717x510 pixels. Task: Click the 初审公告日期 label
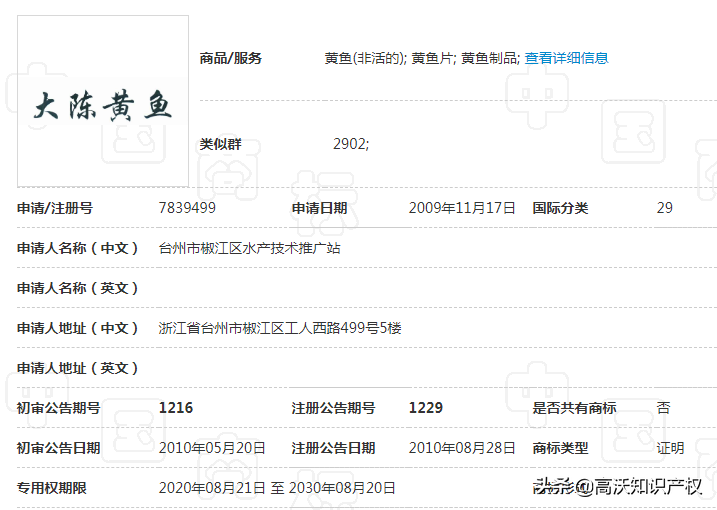point(59,448)
